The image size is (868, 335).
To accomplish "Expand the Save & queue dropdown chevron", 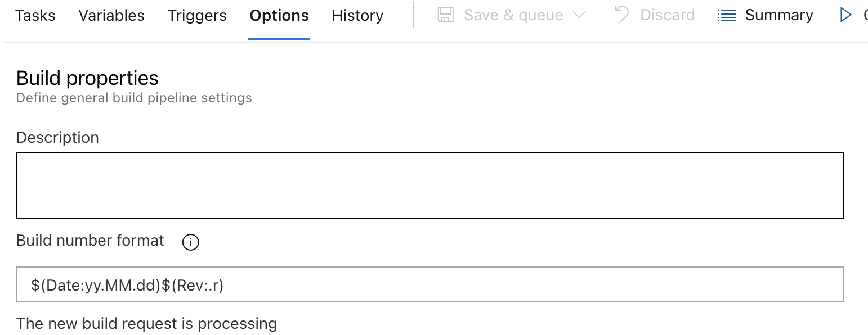I will coord(579,15).
